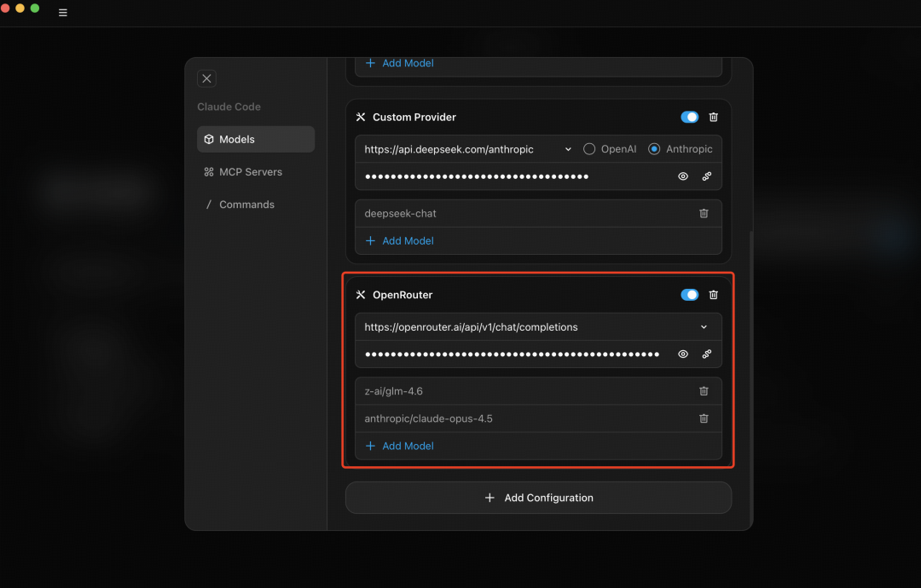Add Model under OpenRouter

click(x=399, y=446)
